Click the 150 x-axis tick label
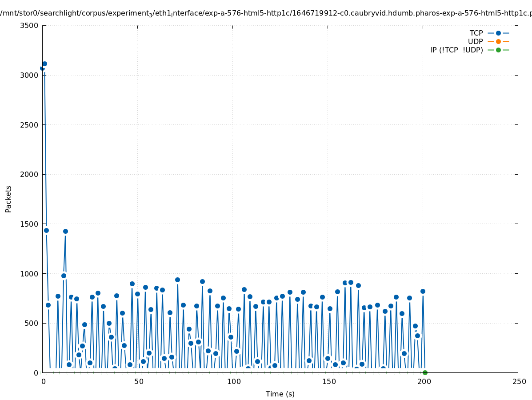This screenshot has width=532, height=400. tap(328, 381)
